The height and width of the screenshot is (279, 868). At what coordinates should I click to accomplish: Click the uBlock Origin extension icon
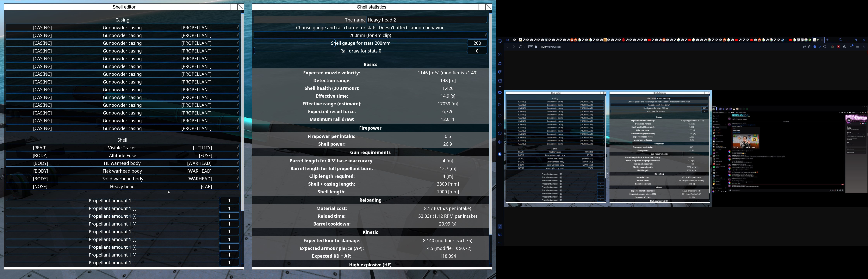click(839, 47)
